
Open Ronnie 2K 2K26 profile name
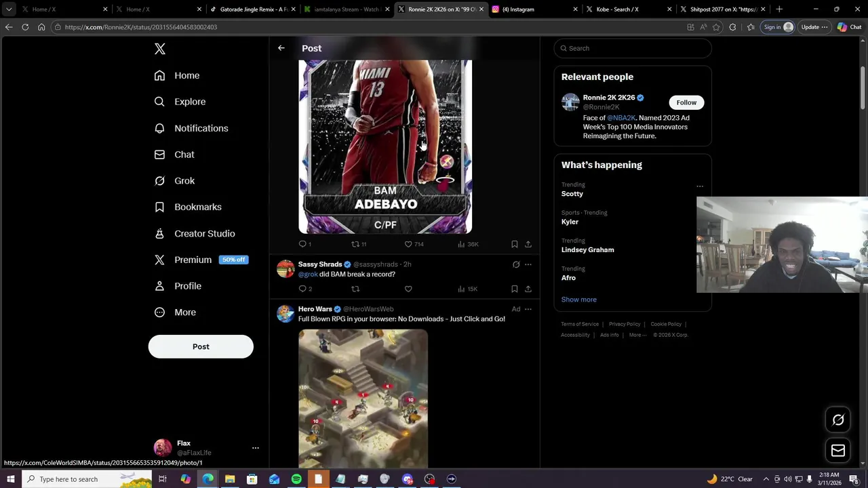pyautogui.click(x=609, y=98)
